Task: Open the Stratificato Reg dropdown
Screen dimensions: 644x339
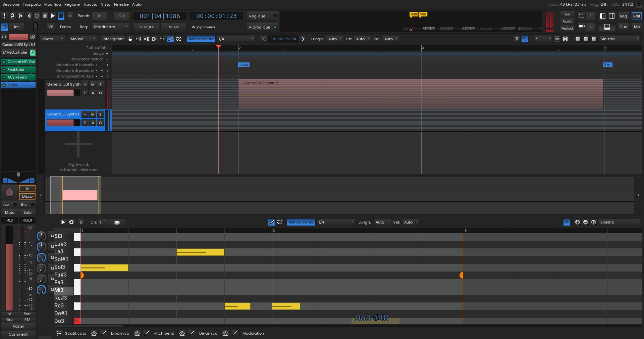Action: (x=110, y=27)
